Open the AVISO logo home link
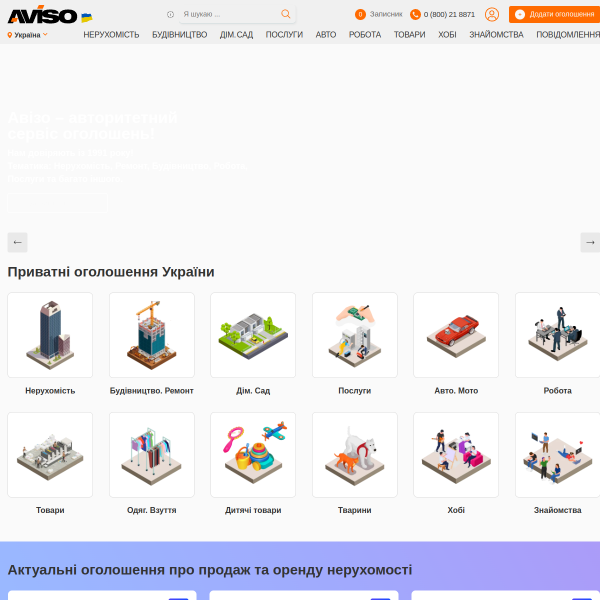Image resolution: width=600 pixels, height=600 pixels. pyautogui.click(x=42, y=15)
